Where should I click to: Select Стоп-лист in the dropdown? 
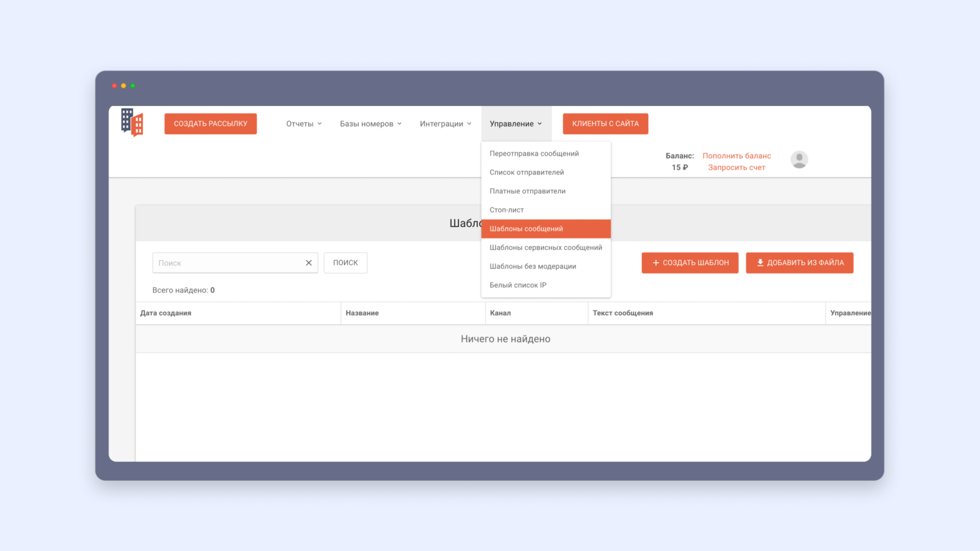[x=507, y=210]
